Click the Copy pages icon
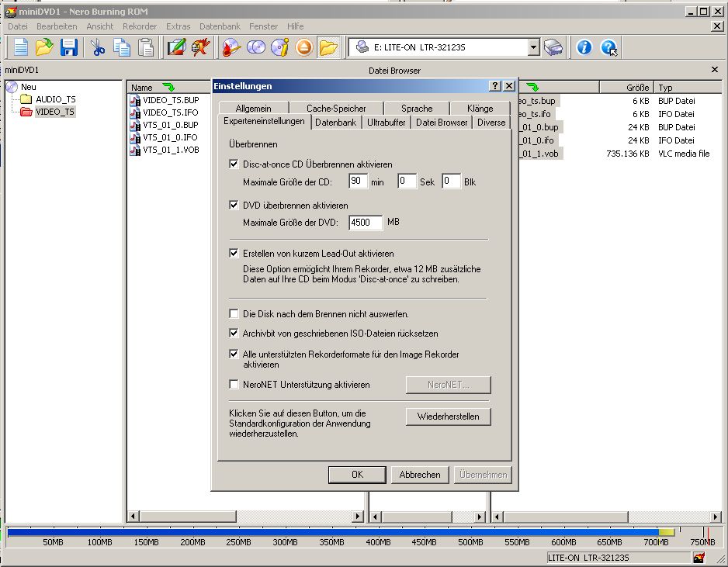 (122, 47)
